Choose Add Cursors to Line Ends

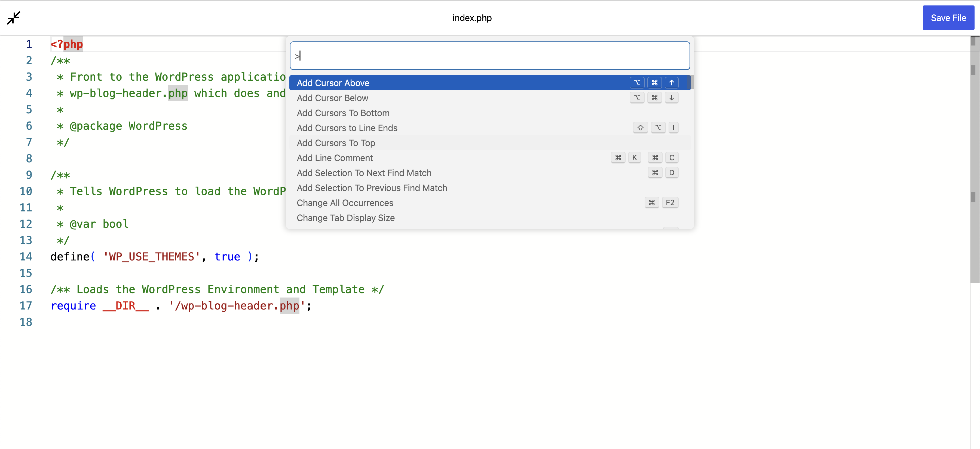[347, 128]
